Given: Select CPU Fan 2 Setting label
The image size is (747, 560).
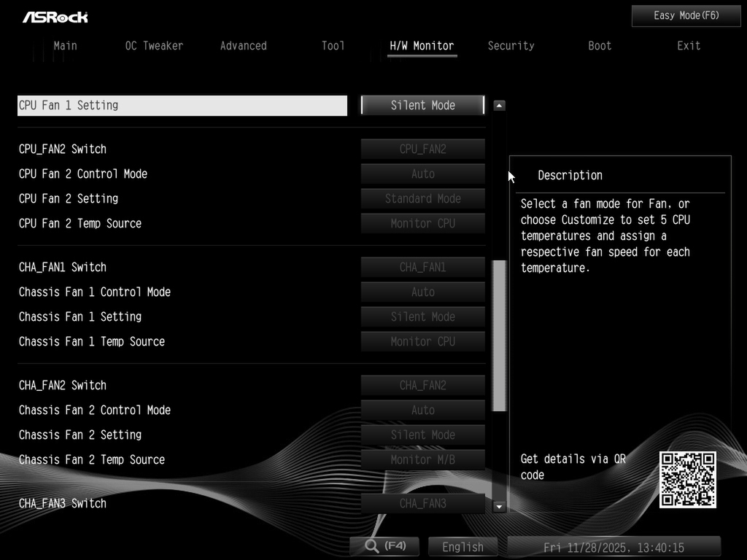Looking at the screenshot, I should pos(69,198).
